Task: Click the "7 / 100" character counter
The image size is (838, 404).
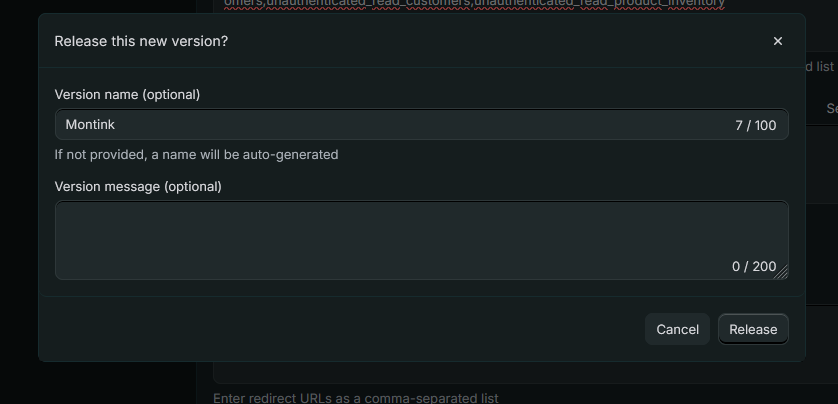Action: (x=755, y=125)
